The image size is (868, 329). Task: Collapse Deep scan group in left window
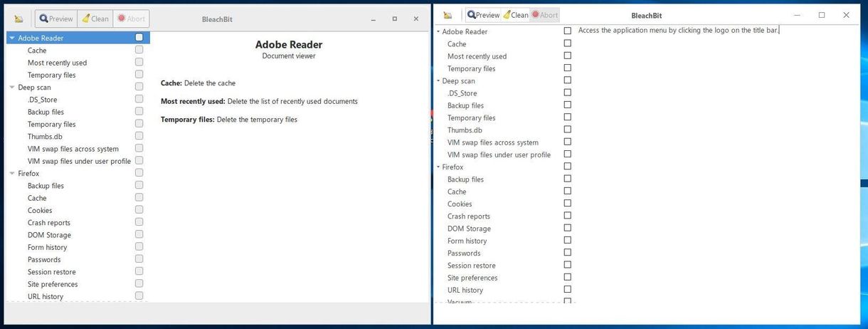point(11,88)
